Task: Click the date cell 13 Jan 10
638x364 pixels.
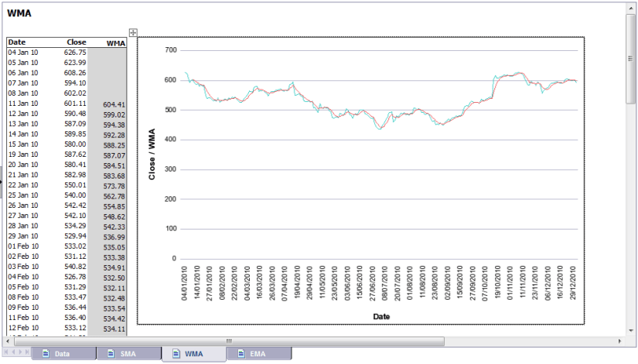Action: 23,124
